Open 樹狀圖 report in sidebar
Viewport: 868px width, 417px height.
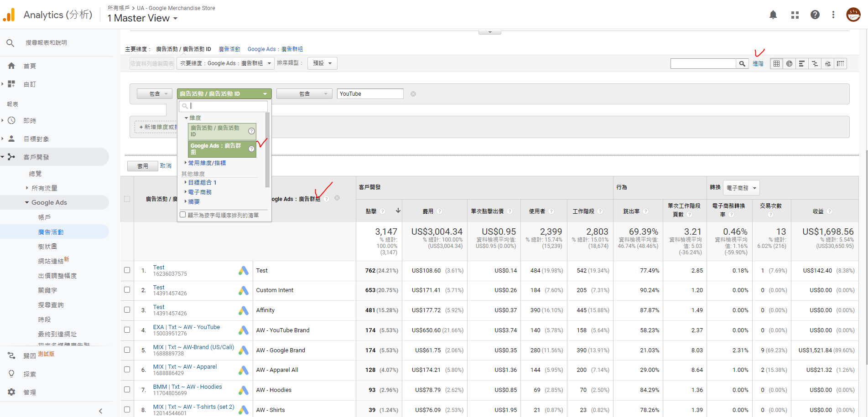pyautogui.click(x=47, y=247)
